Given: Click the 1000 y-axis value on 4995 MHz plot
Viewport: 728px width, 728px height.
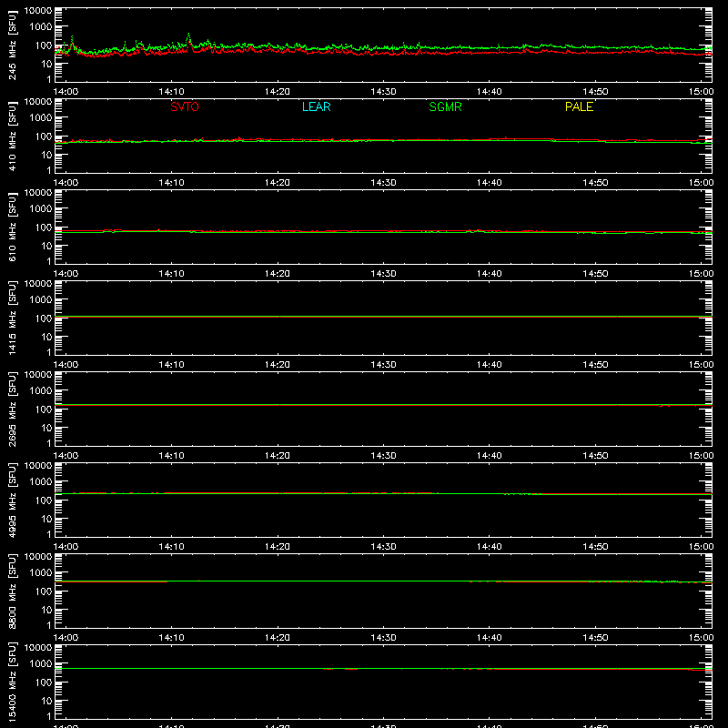Looking at the screenshot, I should click(x=41, y=482).
